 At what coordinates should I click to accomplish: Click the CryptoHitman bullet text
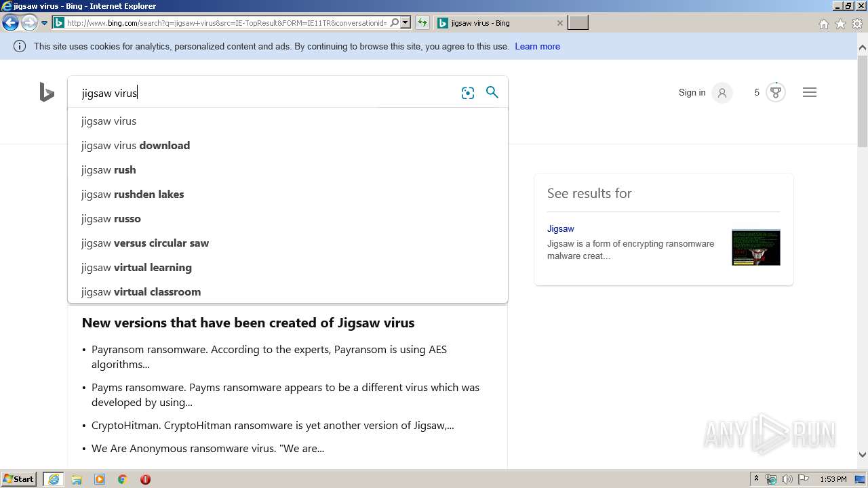[x=273, y=426]
